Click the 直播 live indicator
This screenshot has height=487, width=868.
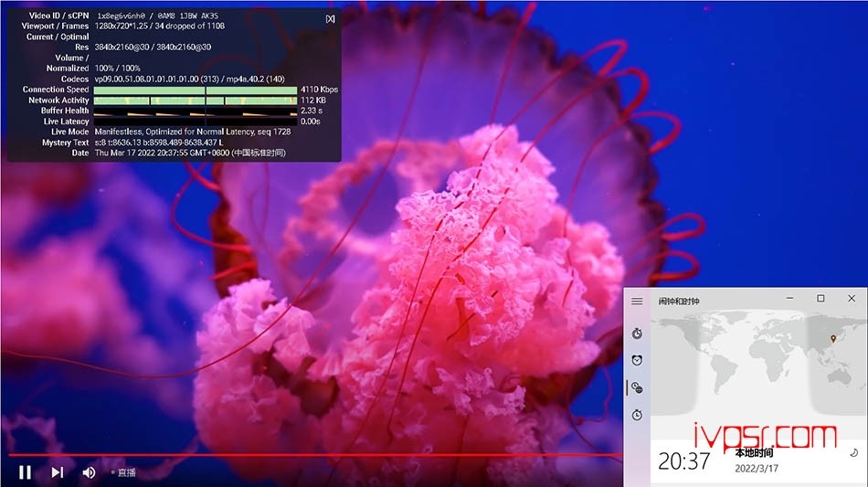pos(123,472)
